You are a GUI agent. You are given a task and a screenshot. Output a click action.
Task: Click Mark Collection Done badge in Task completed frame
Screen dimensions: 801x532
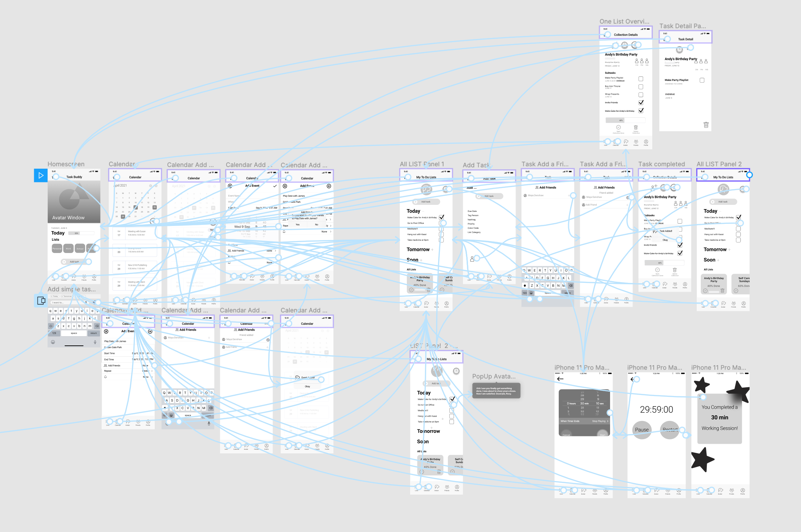[658, 270]
